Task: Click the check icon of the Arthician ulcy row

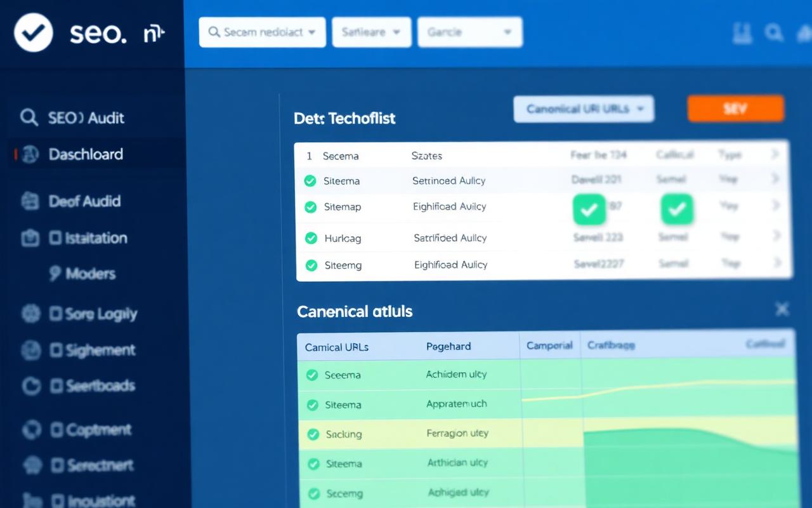Action: 313,464
